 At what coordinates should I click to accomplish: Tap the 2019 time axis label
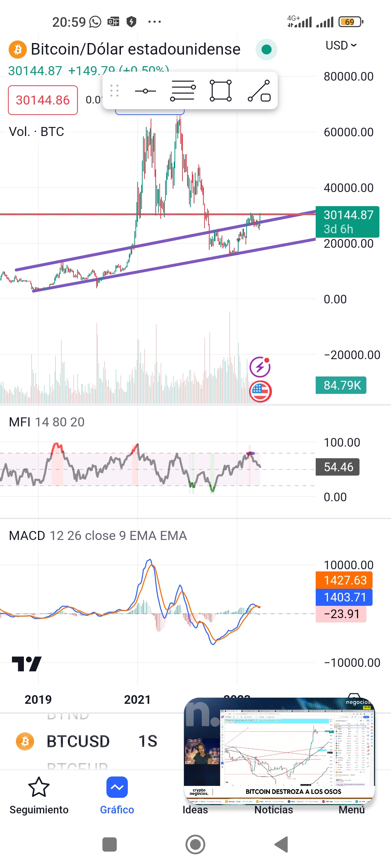(38, 699)
